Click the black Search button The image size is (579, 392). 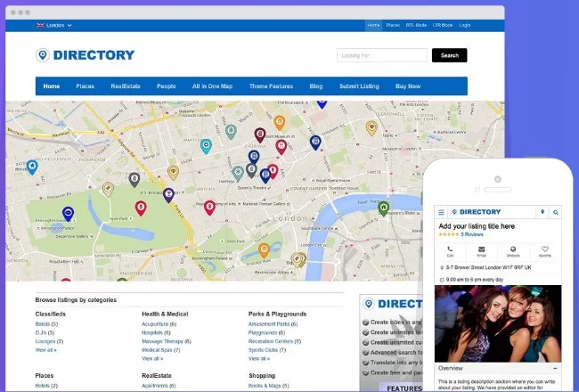click(449, 55)
